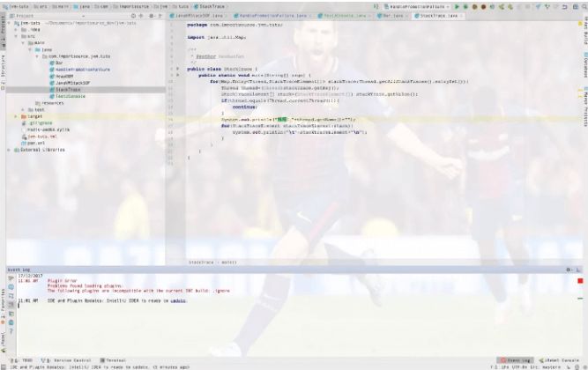Image resolution: width=588 pixels, height=370 pixels.
Task: Open the TODO tool window button
Action: 22,360
